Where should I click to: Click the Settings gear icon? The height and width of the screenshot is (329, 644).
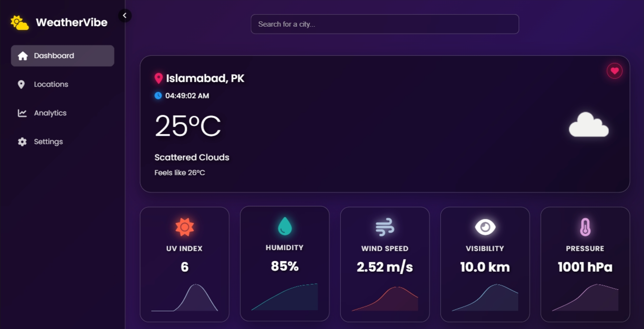point(21,141)
